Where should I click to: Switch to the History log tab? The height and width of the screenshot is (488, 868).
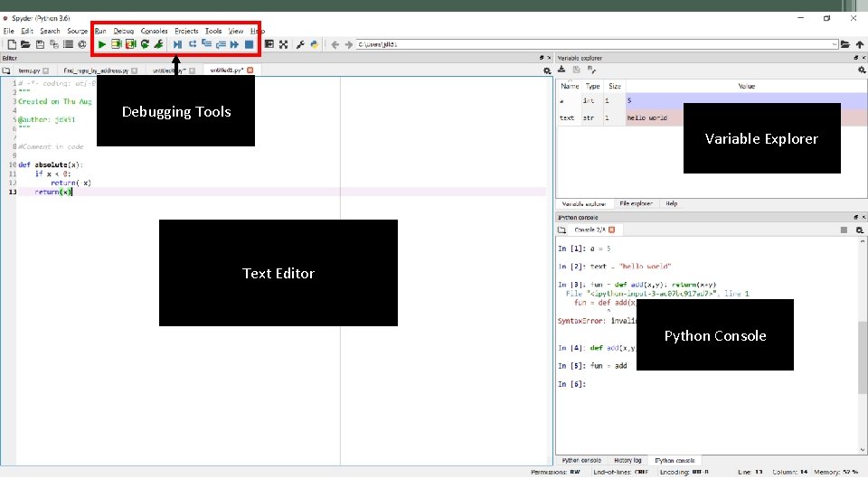coord(627,460)
